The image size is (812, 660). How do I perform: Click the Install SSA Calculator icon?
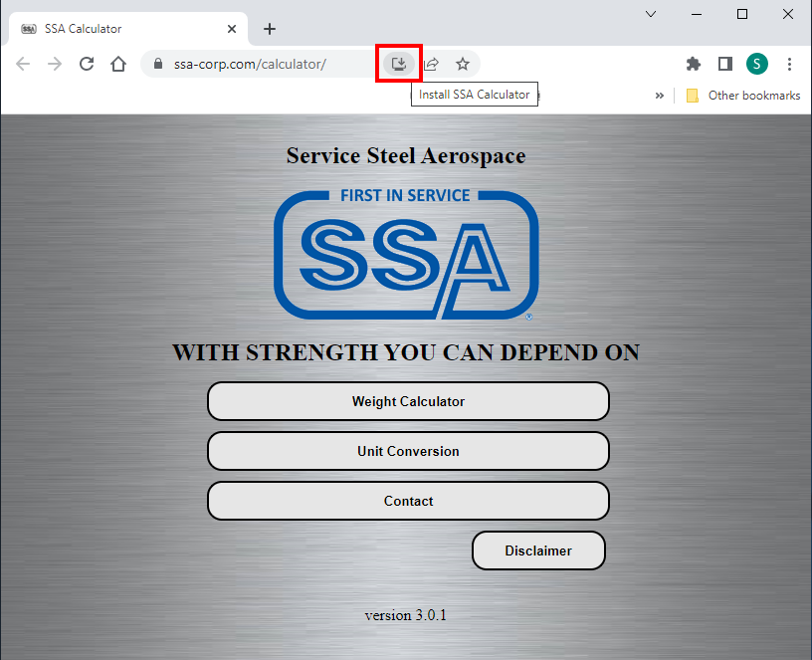[399, 64]
